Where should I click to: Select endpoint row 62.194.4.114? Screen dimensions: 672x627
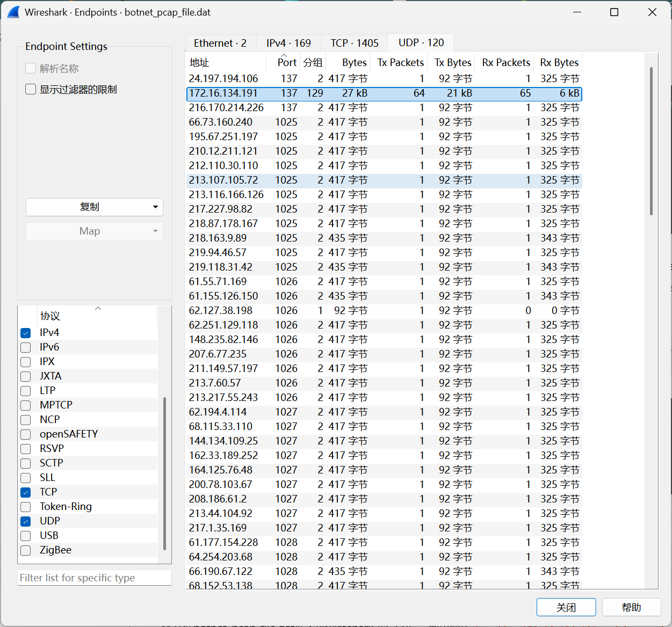(x=384, y=412)
